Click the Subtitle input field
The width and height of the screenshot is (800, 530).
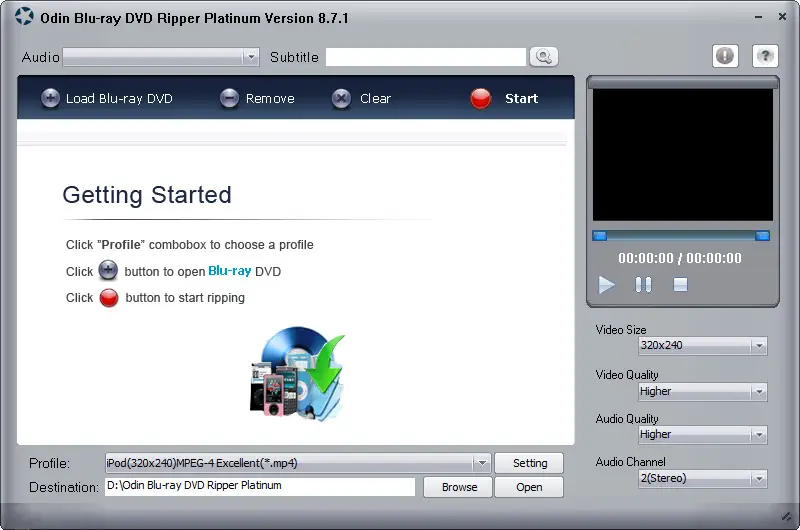pos(426,57)
